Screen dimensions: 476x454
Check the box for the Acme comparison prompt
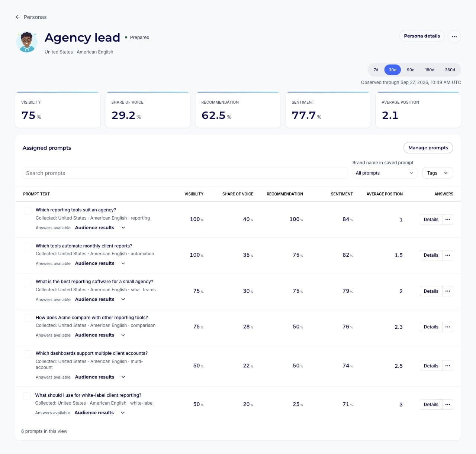pyautogui.click(x=28, y=318)
